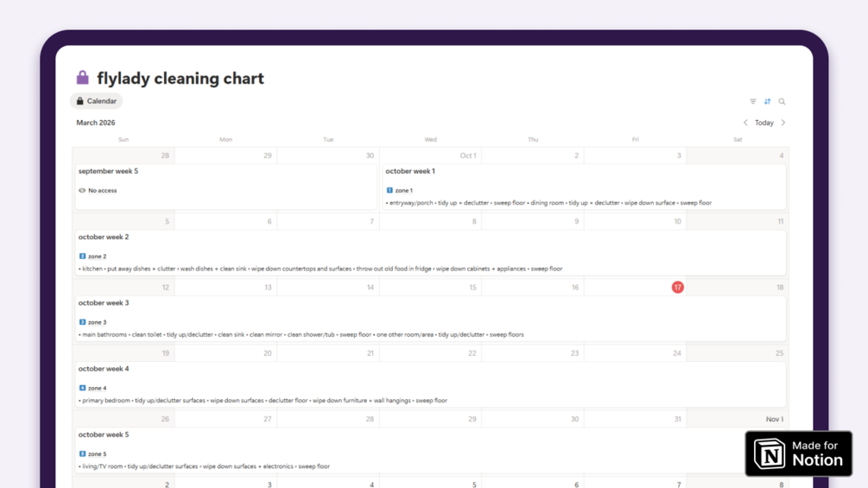Click date 12 in calendar
Viewport: 868px width, 488px height.
point(166,287)
